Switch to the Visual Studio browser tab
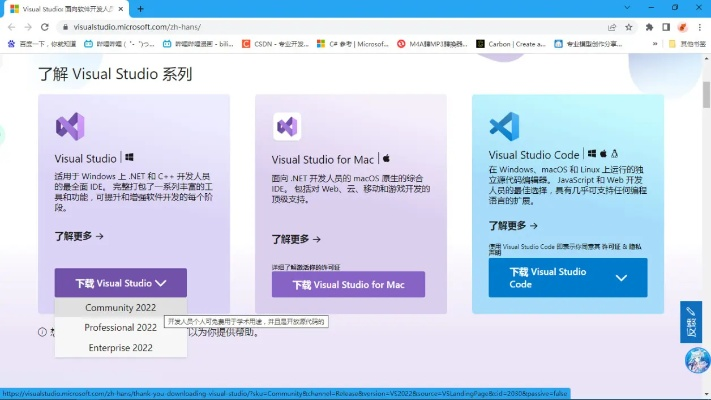Viewport: 711px width, 400px height. coord(65,8)
